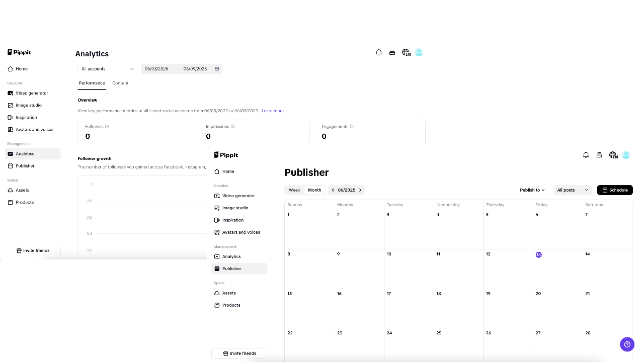Open the Learn more link
The width and height of the screenshot is (644, 362).
273,111
